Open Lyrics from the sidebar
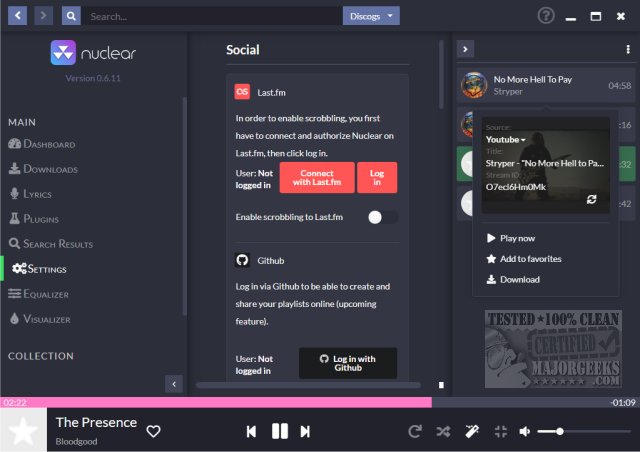 coord(31,194)
